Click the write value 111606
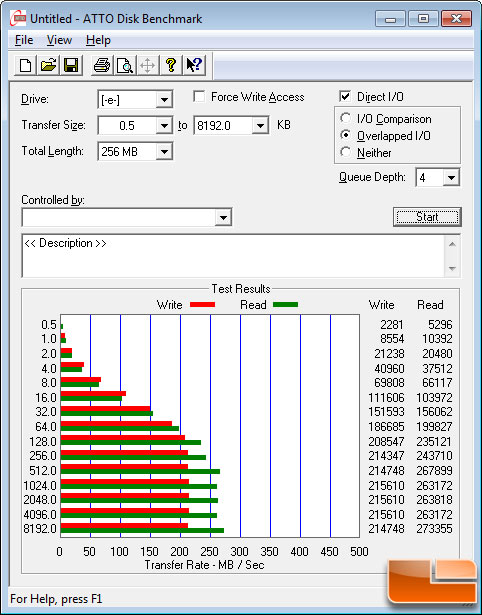The image size is (482, 615). (386, 398)
